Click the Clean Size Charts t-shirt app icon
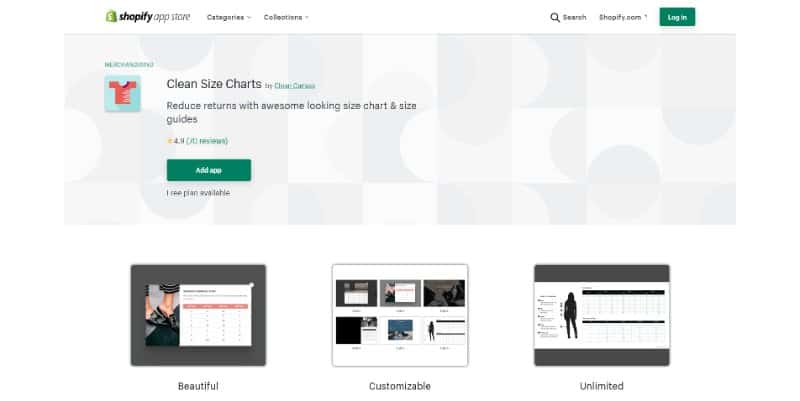The image size is (800, 401). [122, 94]
